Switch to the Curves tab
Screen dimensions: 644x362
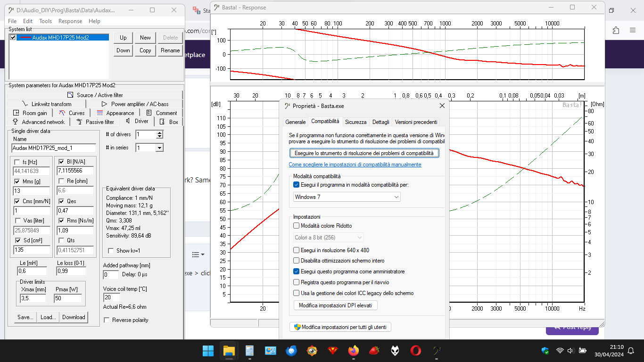(72, 113)
